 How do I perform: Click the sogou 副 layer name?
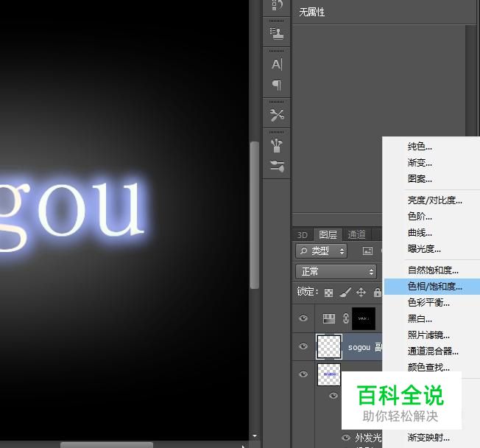[x=365, y=347]
